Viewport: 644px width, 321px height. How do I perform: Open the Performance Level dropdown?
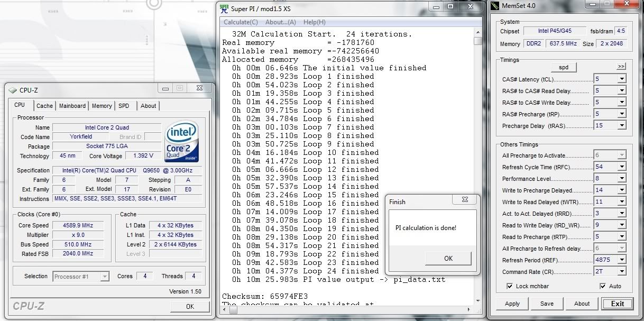(622, 178)
